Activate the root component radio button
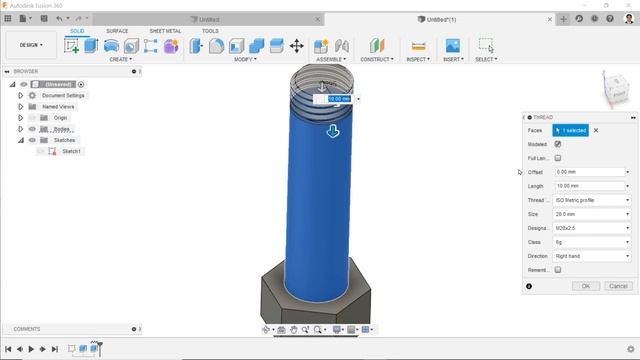Image resolution: width=640 pixels, height=360 pixels. [x=81, y=84]
